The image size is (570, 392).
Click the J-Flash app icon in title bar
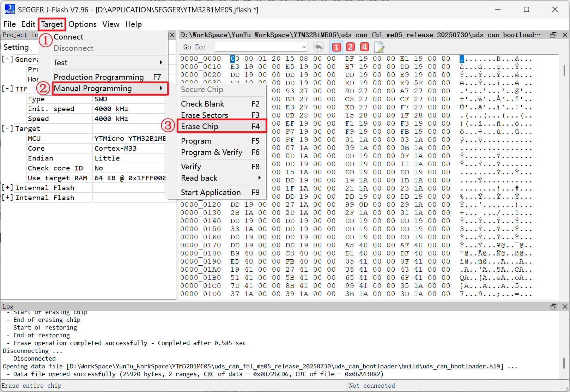[10, 9]
